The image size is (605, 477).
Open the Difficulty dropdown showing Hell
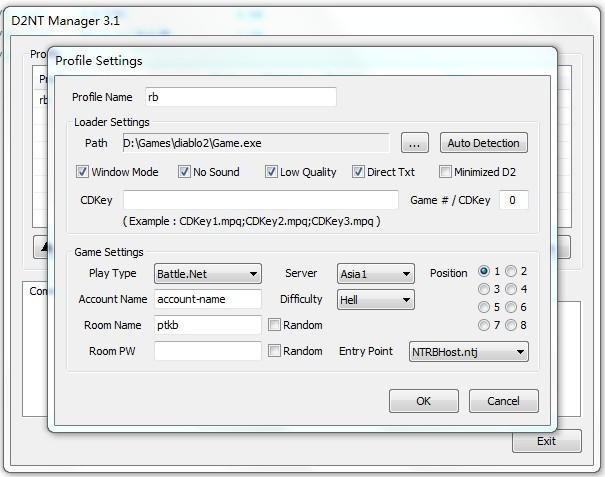(x=376, y=299)
